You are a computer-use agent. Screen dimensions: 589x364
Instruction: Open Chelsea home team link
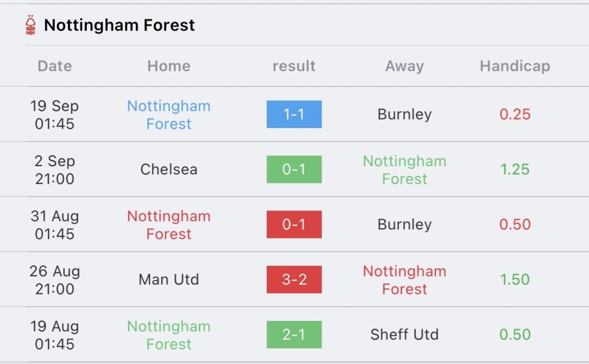click(169, 170)
